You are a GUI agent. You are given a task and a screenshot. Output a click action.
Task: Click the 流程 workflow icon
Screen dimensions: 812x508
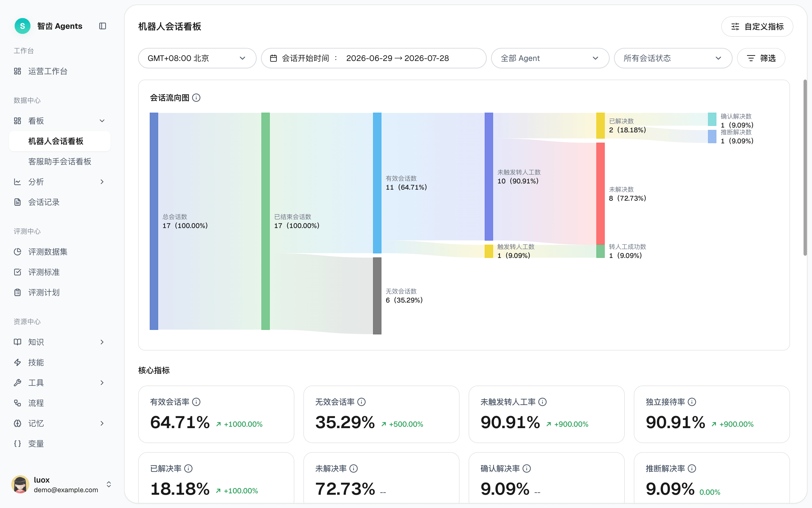point(17,403)
